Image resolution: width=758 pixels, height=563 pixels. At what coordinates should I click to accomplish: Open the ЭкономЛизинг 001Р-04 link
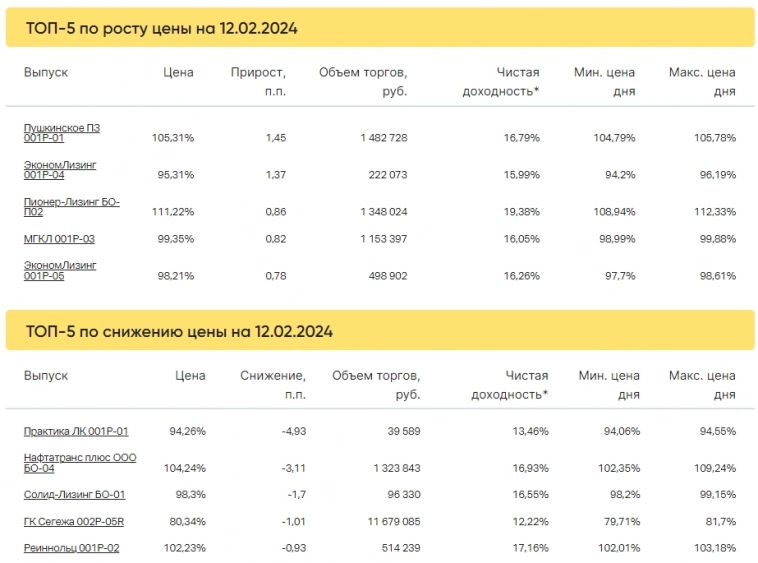point(60,170)
